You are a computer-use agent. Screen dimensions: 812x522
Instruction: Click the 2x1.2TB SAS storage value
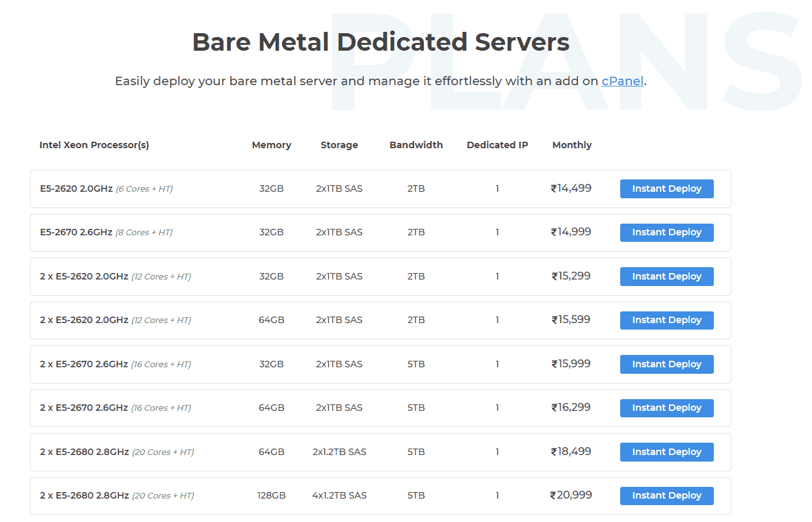click(339, 452)
